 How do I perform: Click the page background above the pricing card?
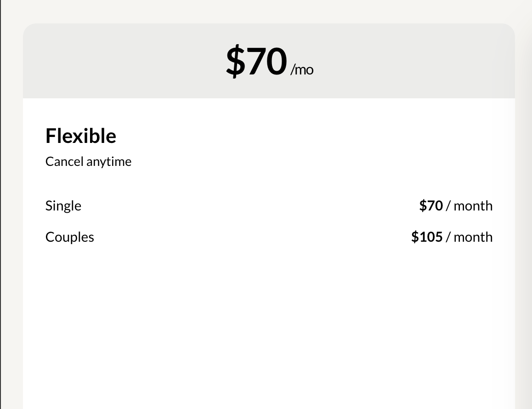tap(269, 11)
